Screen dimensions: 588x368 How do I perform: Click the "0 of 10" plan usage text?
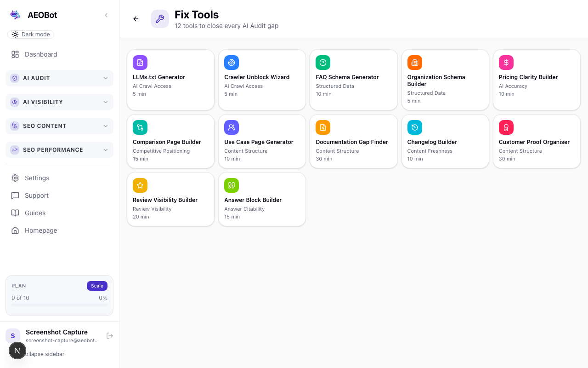(x=20, y=298)
